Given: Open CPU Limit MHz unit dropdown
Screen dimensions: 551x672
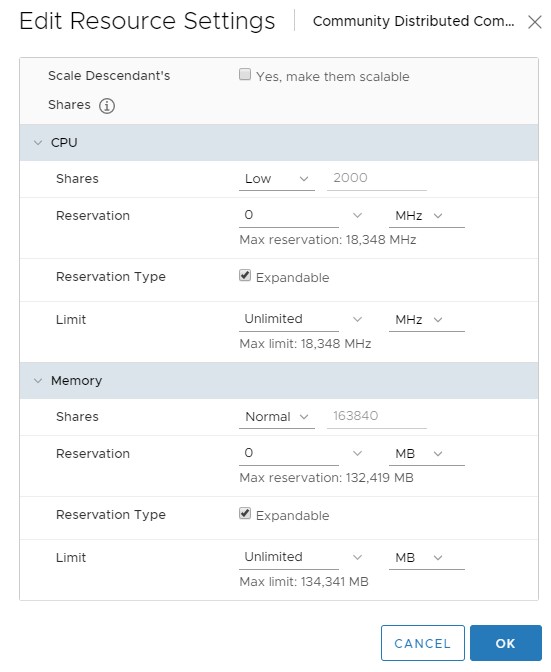Looking at the screenshot, I should 427,320.
